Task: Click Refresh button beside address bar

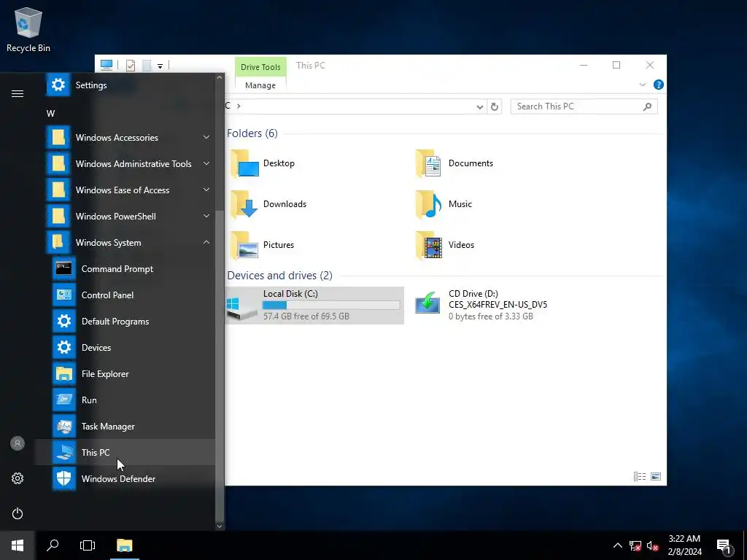Action: point(495,106)
